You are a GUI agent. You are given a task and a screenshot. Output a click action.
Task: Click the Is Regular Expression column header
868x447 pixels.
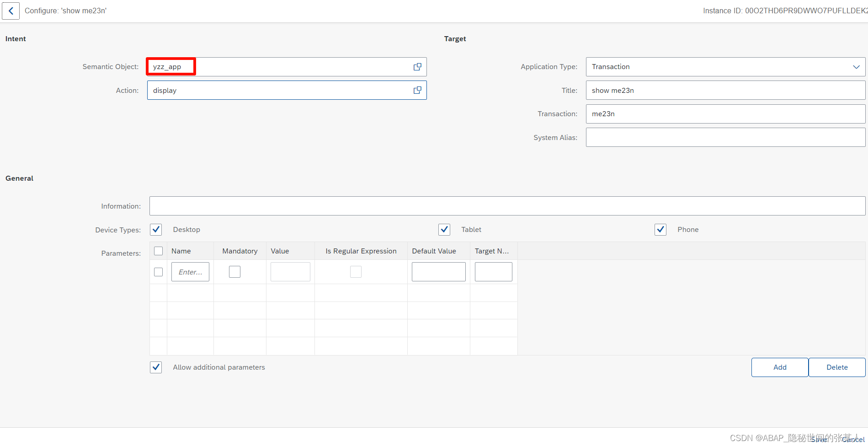click(361, 251)
